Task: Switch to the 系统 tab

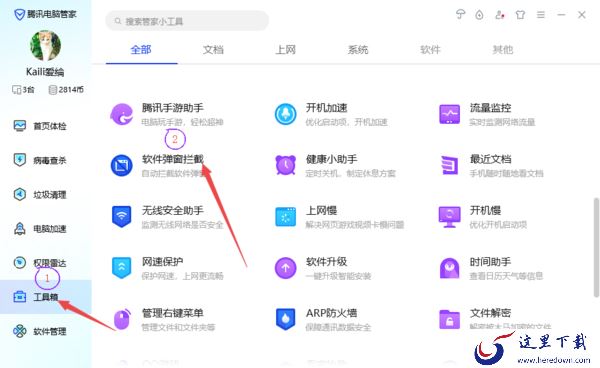Action: point(358,49)
